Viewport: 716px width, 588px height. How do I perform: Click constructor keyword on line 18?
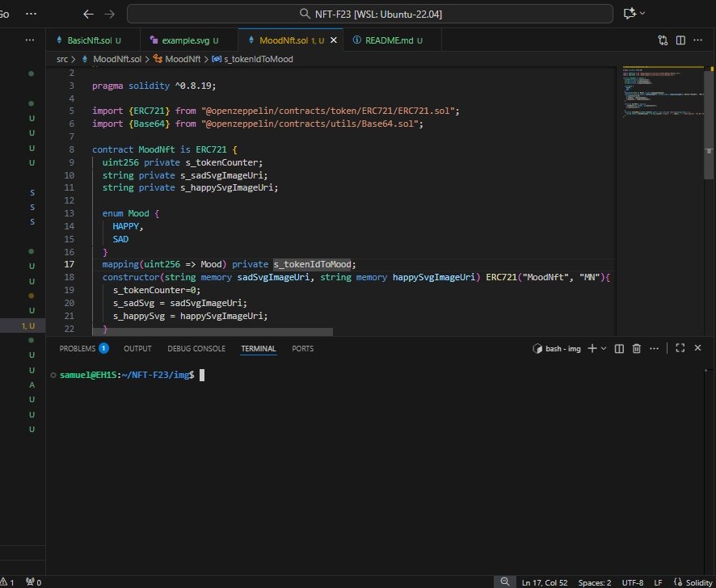(131, 277)
